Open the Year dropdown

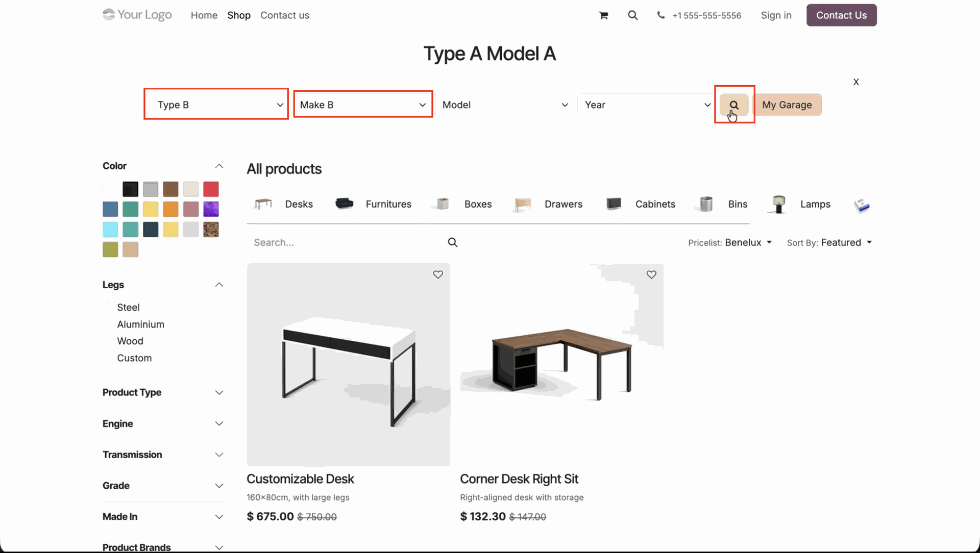coord(647,105)
